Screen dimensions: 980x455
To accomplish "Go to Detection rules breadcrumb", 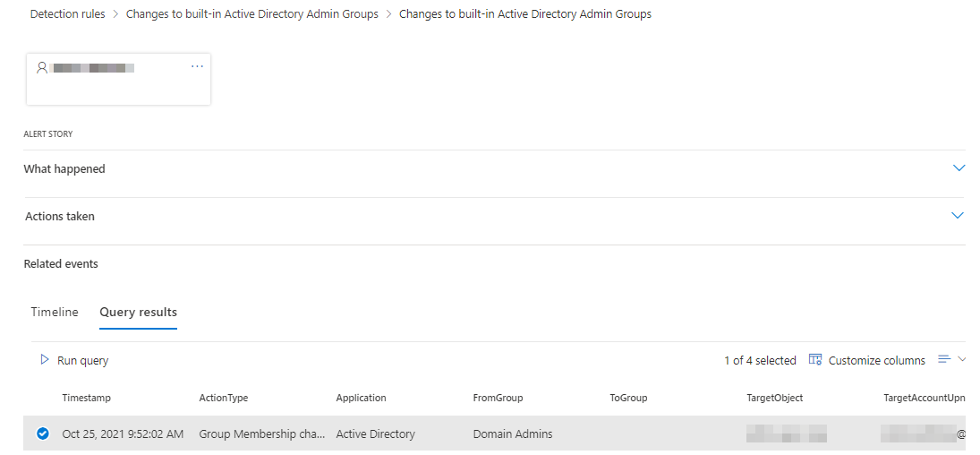I will click(x=67, y=14).
